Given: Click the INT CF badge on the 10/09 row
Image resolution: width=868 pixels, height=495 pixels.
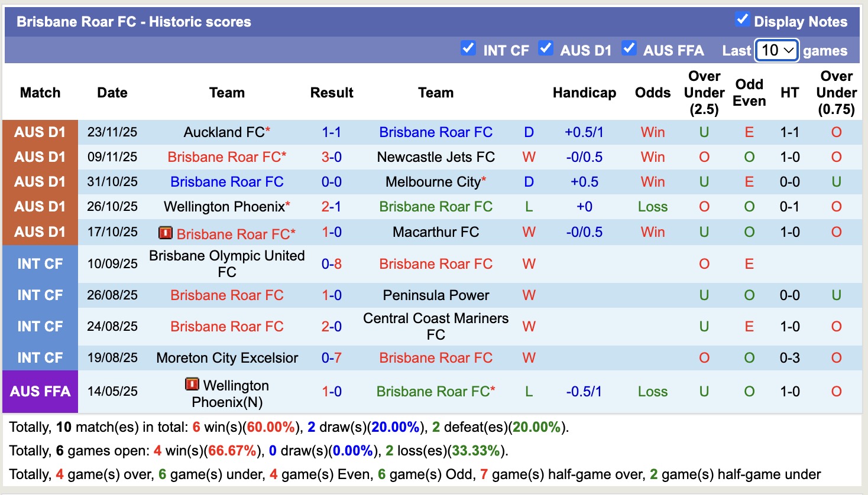Looking at the screenshot, I should pos(40,263).
